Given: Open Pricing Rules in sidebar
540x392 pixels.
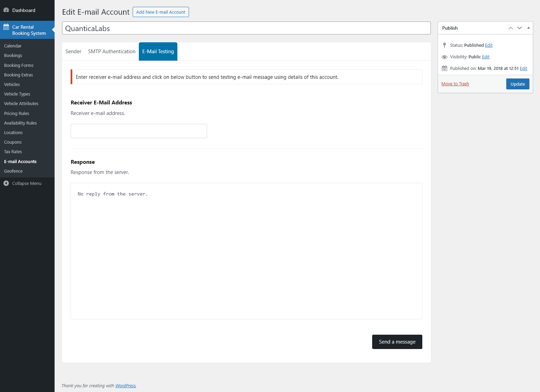Looking at the screenshot, I should point(16,114).
